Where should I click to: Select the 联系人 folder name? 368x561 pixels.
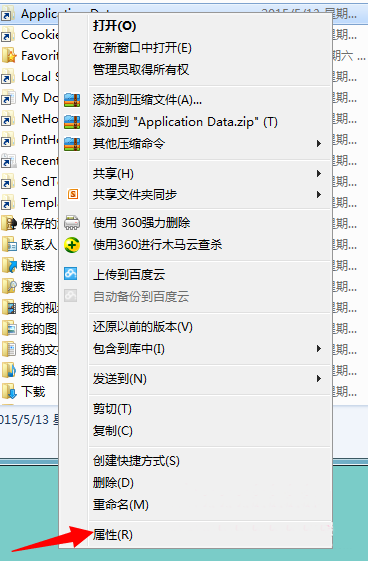click(39, 245)
